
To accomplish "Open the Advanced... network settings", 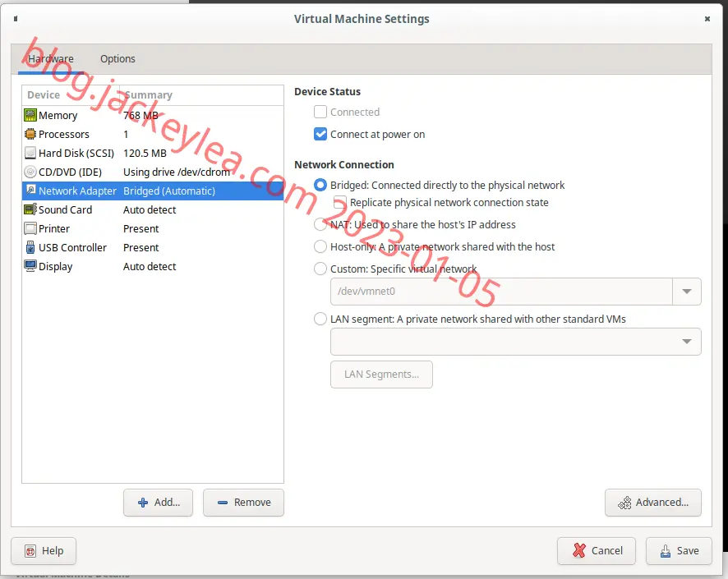I will [652, 503].
